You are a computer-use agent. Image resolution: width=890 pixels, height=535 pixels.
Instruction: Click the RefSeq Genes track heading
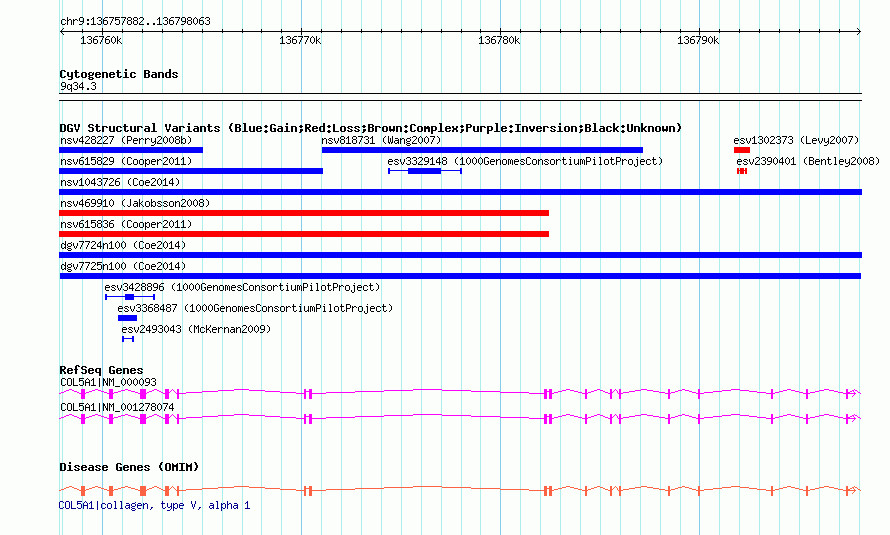pyautogui.click(x=102, y=370)
